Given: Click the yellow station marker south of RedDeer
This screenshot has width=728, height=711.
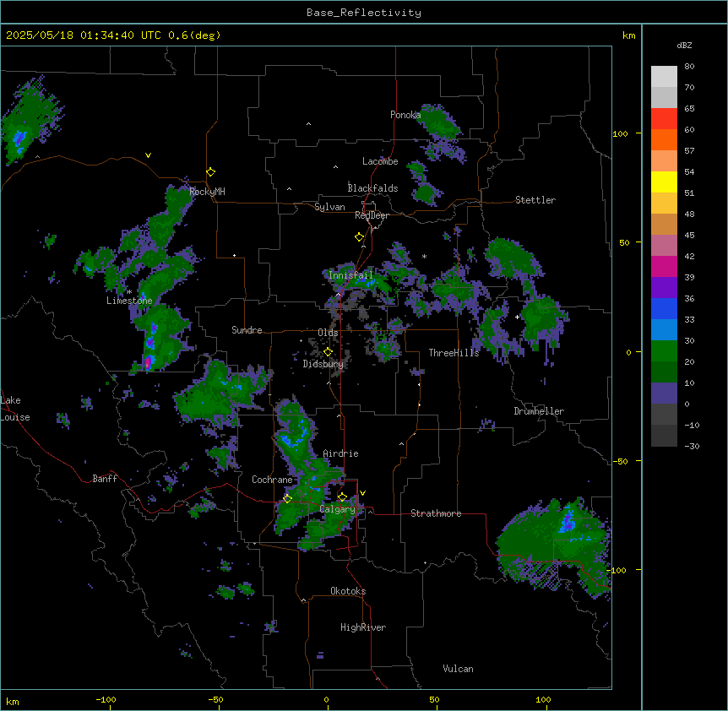Looking at the screenshot, I should tap(360, 237).
